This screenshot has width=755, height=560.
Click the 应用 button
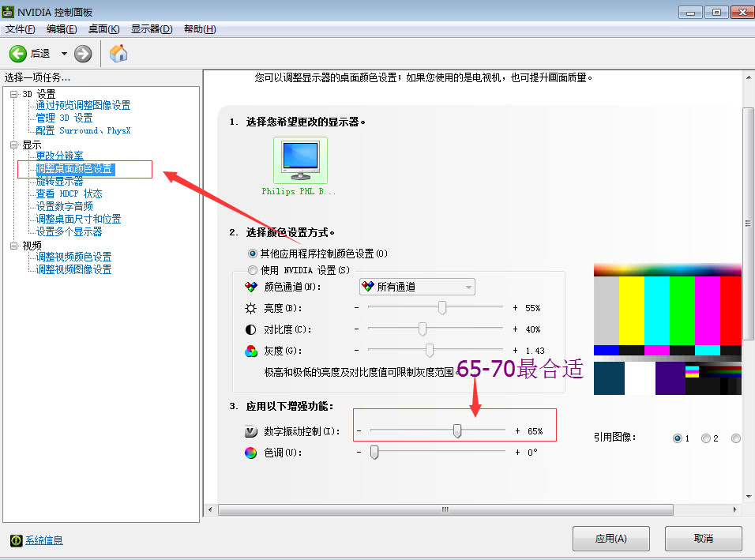[x=611, y=538]
